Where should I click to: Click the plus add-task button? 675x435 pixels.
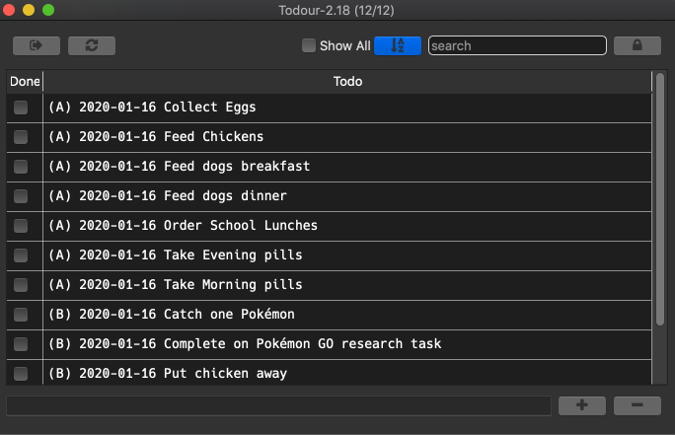(582, 405)
